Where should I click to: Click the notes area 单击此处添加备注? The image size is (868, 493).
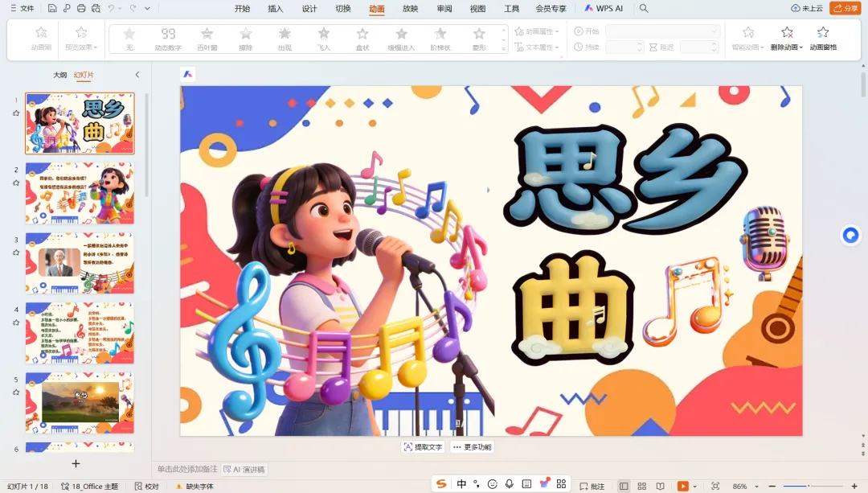[x=187, y=469]
